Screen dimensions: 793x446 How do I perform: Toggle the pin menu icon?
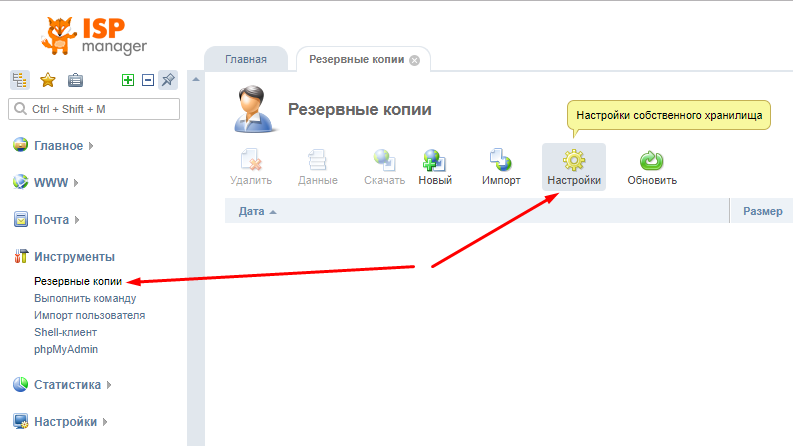[x=168, y=80]
